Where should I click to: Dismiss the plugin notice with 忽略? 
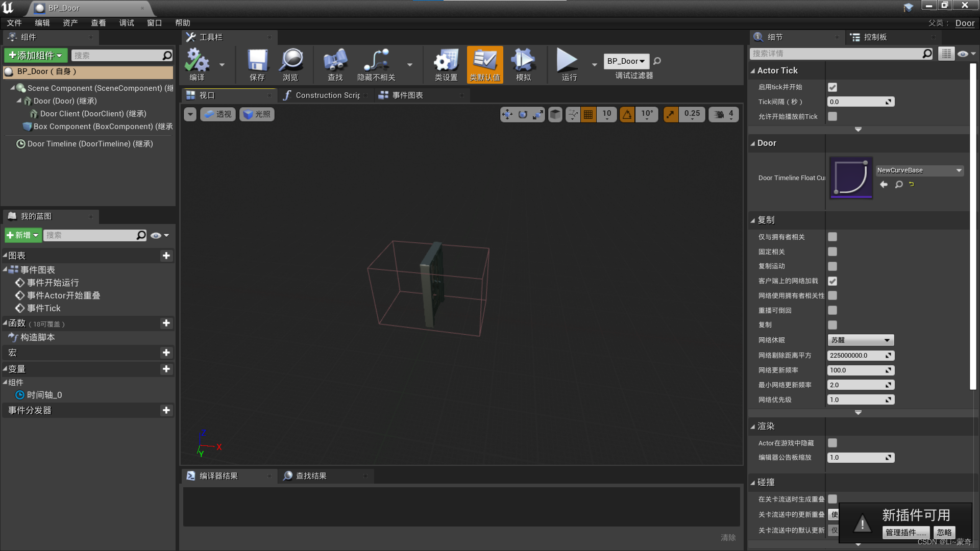(x=944, y=532)
